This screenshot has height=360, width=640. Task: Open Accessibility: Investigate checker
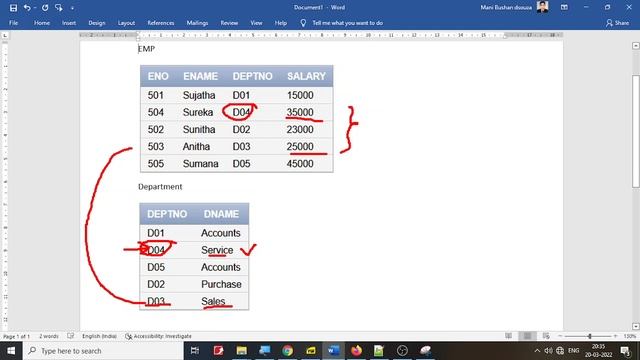[158, 336]
